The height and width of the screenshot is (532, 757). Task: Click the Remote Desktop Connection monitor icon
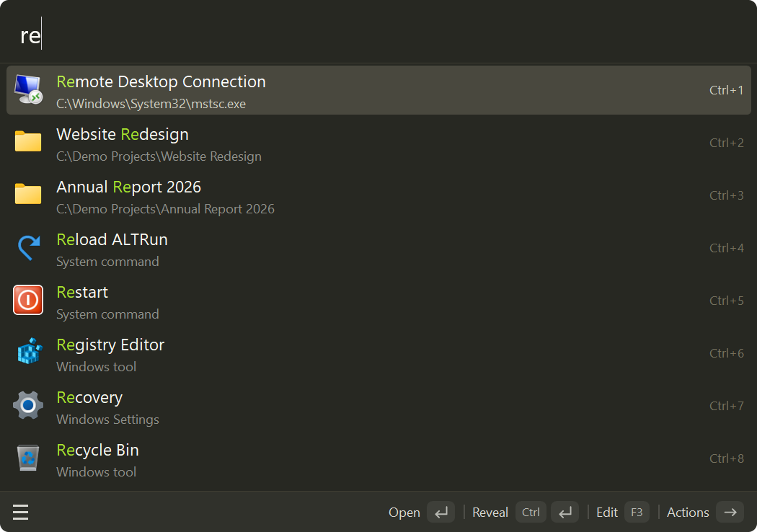[x=28, y=90]
